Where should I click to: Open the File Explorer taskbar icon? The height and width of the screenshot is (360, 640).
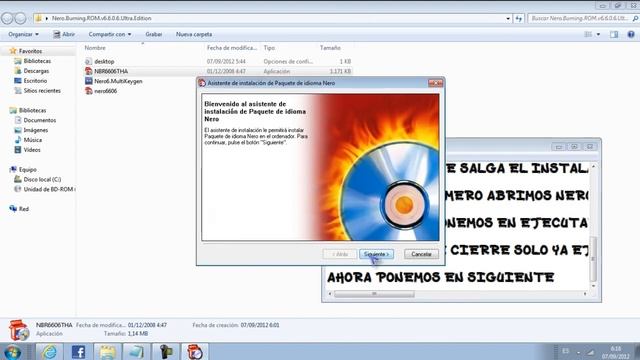click(107, 351)
